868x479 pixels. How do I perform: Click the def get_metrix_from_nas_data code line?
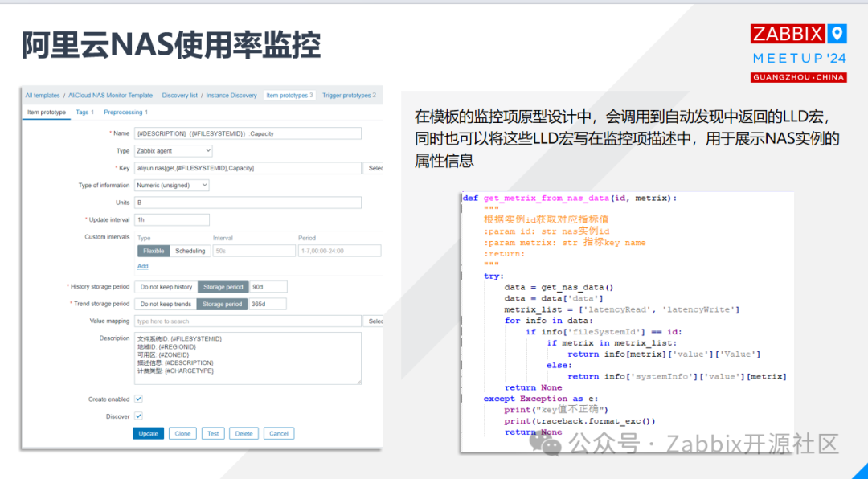[570, 199]
